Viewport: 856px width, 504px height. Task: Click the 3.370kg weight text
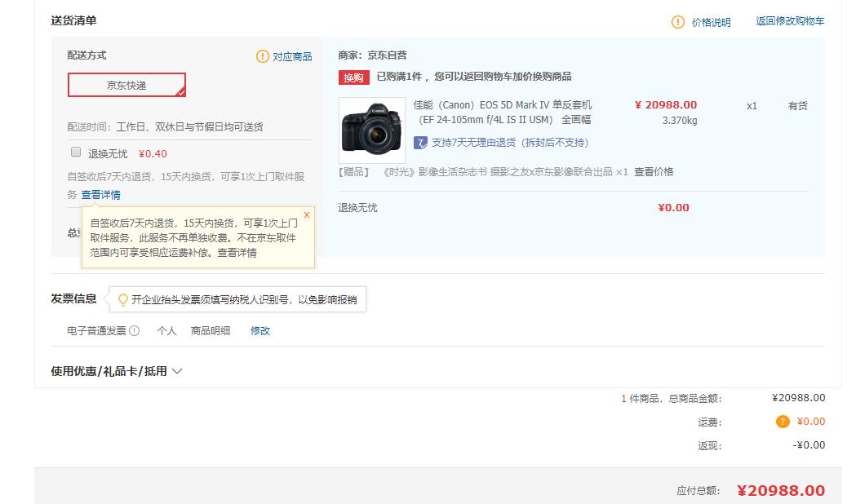680,121
